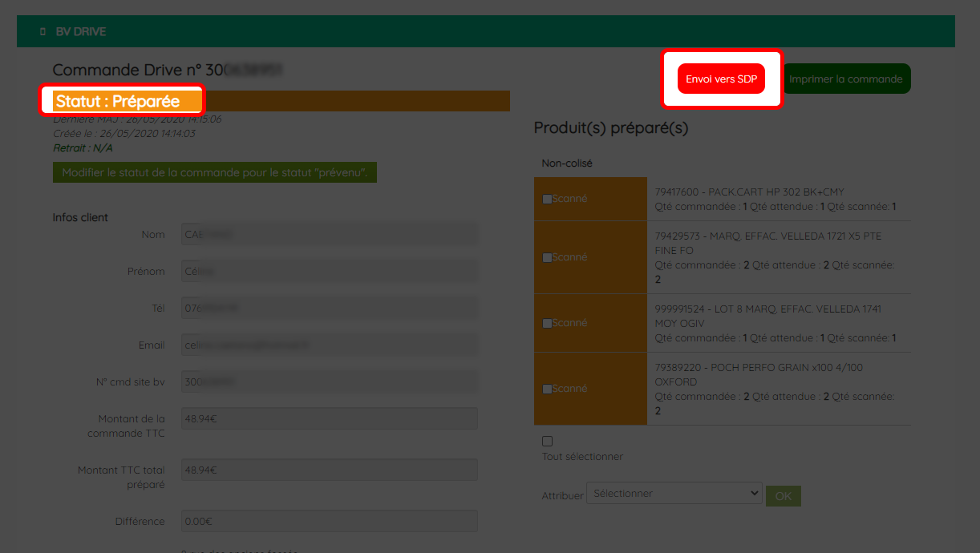Focus the Tél input field
980x553 pixels.
tap(330, 308)
